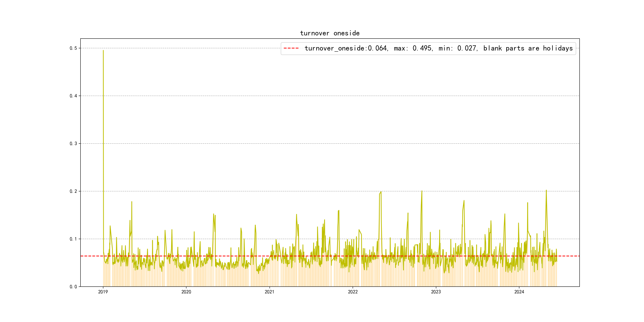Click the red dashed line sample in legend
The width and height of the screenshot is (644, 322).
point(291,48)
